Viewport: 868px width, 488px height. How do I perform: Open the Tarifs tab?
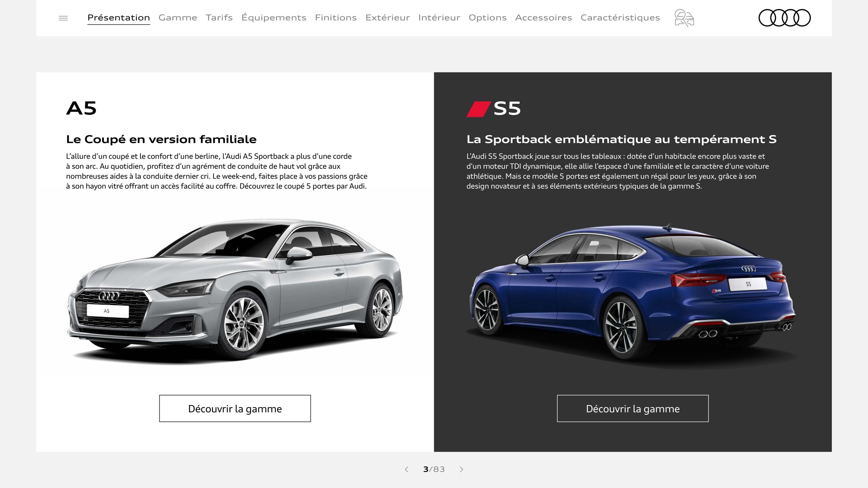(219, 17)
